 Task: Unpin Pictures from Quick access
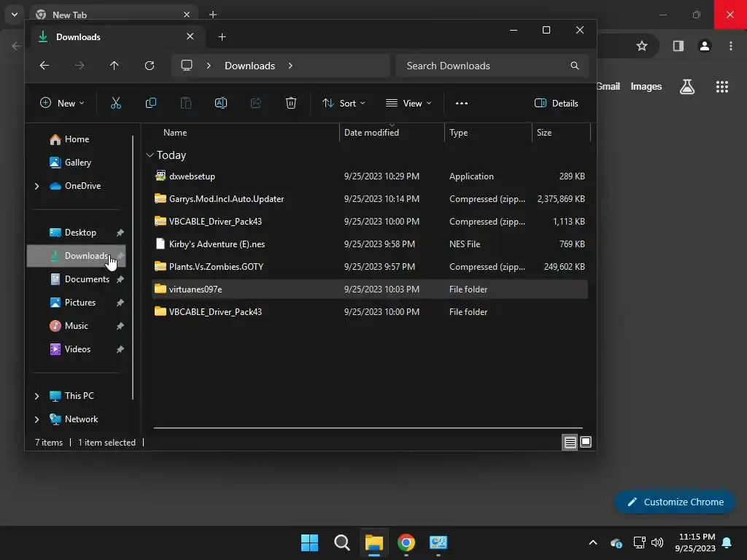tap(120, 303)
